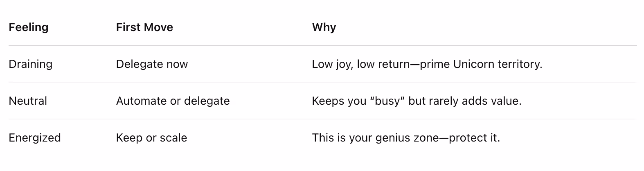The image size is (644, 171).
Task: Click the text about prime Unicorn territory
Action: 427,64
